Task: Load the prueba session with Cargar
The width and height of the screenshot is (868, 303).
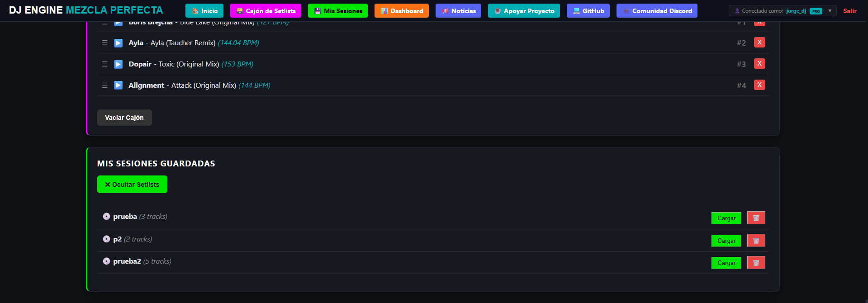Action: click(x=726, y=218)
